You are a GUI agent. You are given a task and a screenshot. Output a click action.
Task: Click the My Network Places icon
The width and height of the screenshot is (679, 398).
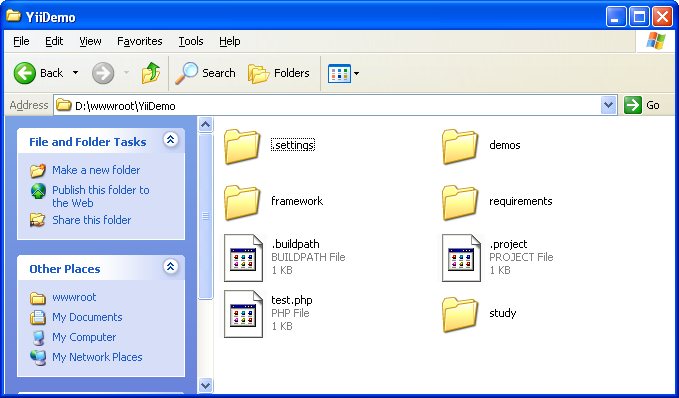click(x=38, y=357)
